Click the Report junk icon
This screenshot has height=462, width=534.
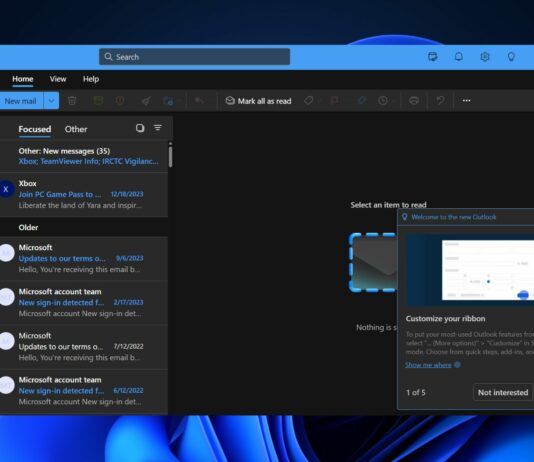tap(120, 100)
